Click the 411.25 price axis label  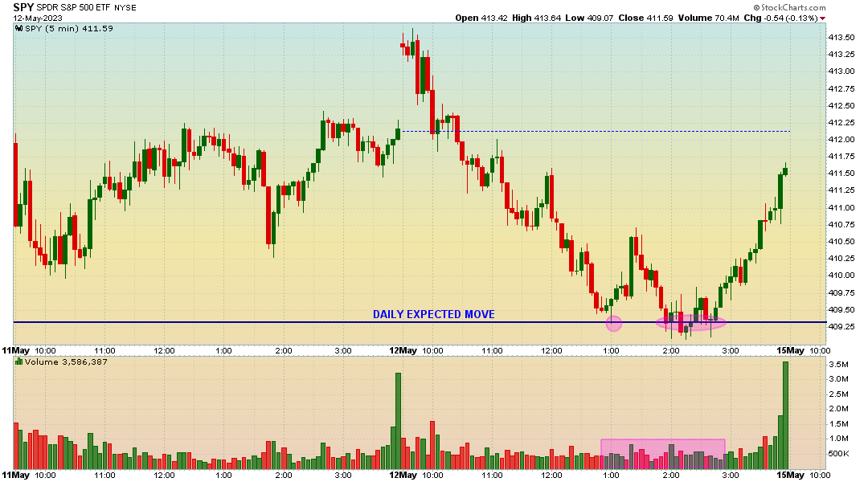(x=841, y=190)
